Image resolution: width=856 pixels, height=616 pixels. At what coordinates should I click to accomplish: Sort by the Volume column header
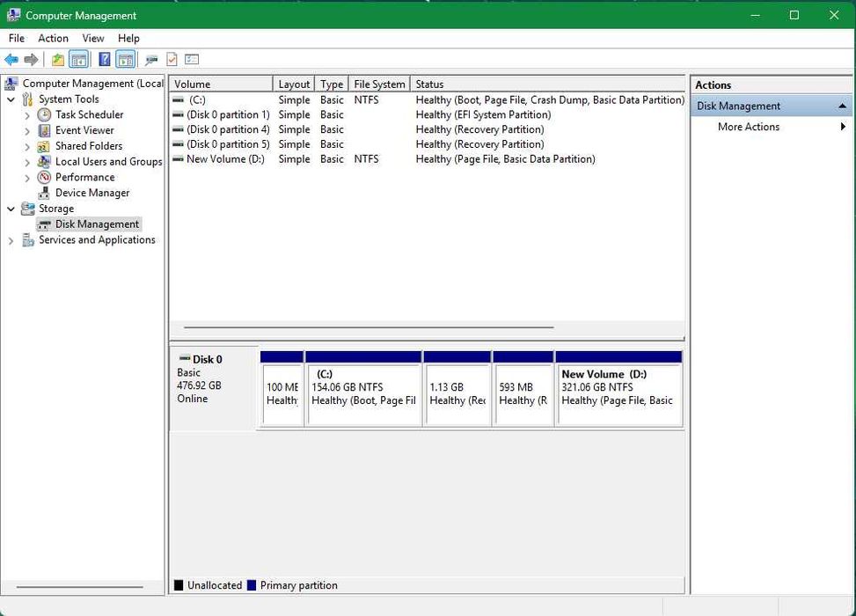(221, 84)
